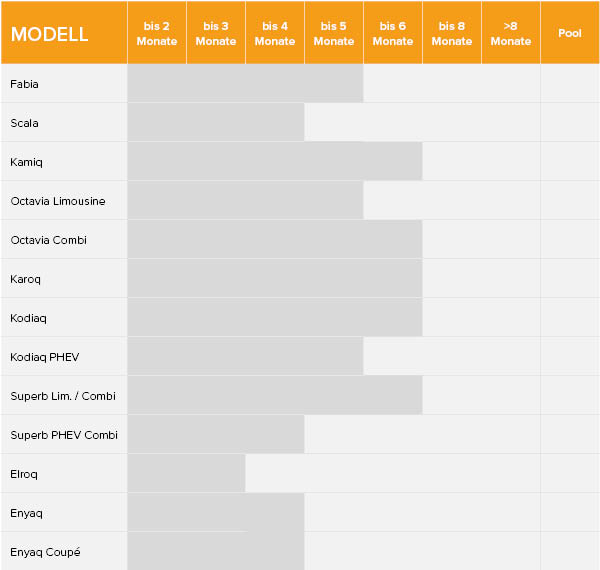Click the Scala model label
The width and height of the screenshot is (600, 570).
coord(24,123)
